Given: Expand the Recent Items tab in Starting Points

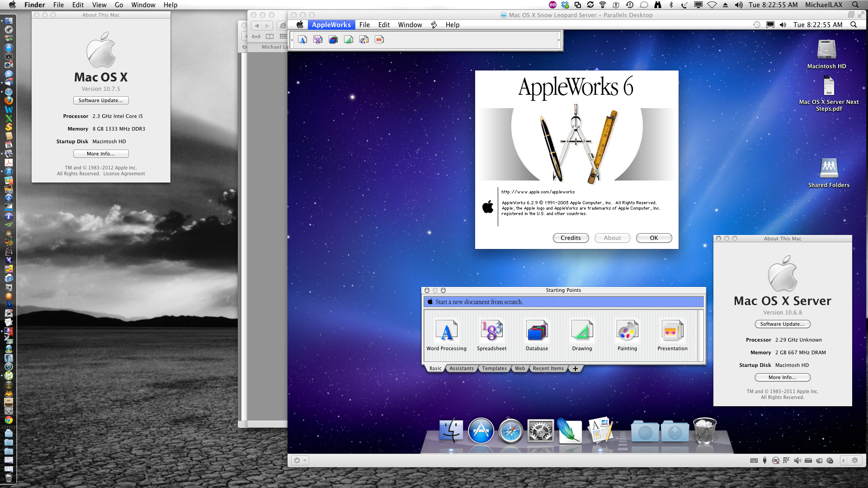Looking at the screenshot, I should (x=548, y=368).
